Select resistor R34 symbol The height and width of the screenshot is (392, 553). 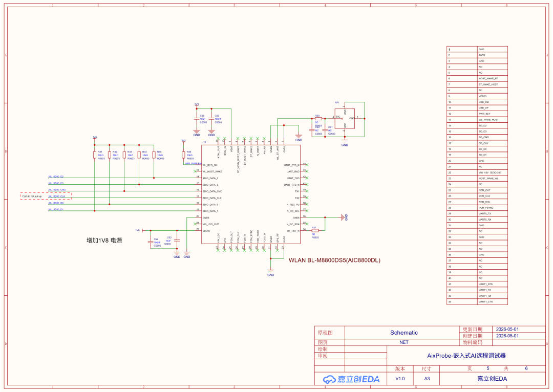click(139, 155)
